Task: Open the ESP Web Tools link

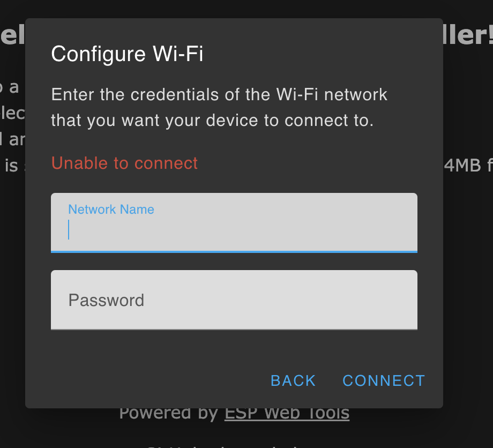Action: pyautogui.click(x=287, y=412)
